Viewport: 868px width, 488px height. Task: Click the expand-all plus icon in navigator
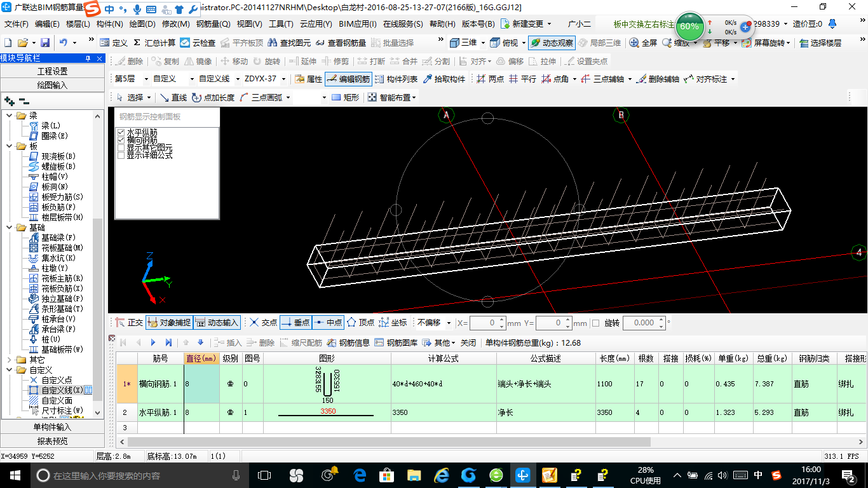click(9, 101)
